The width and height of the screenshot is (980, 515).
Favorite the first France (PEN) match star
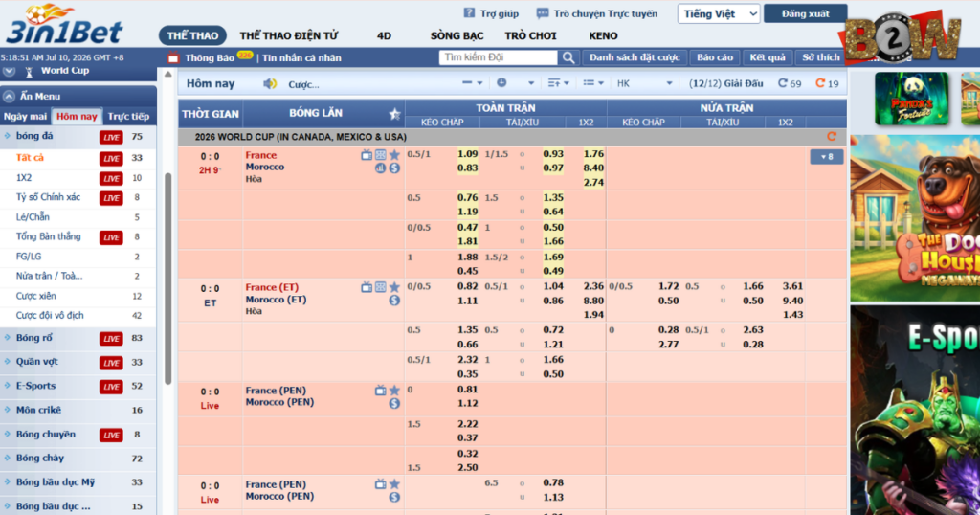[394, 391]
